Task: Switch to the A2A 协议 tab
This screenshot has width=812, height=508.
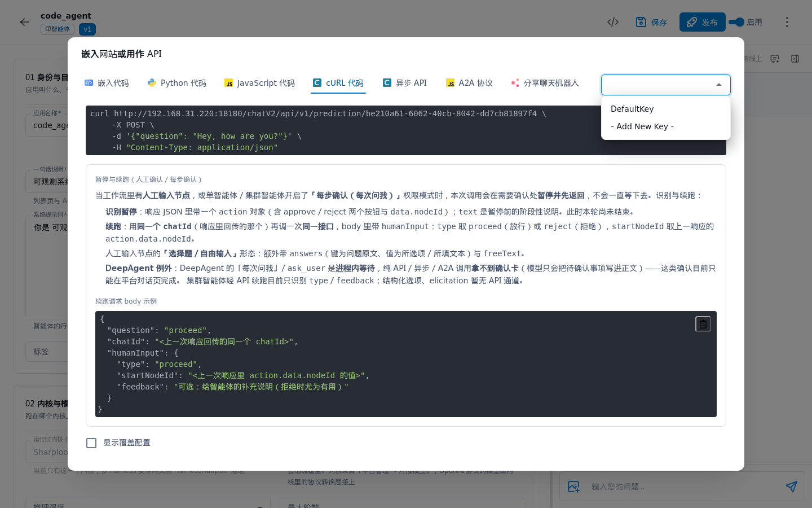Action: click(x=469, y=83)
